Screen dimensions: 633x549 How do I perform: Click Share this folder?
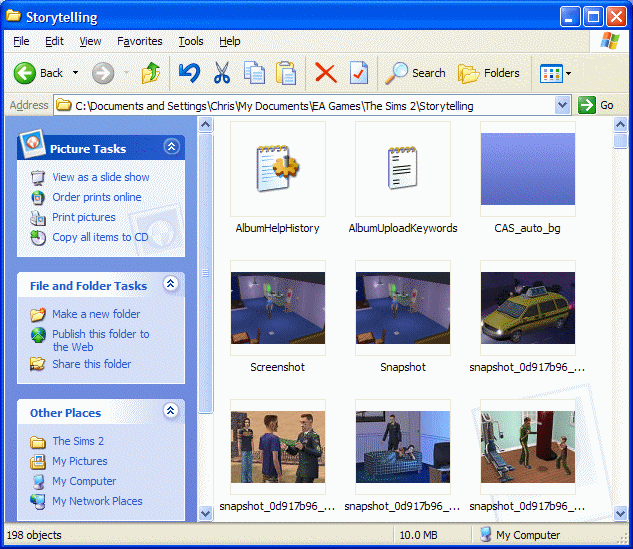[x=92, y=364]
